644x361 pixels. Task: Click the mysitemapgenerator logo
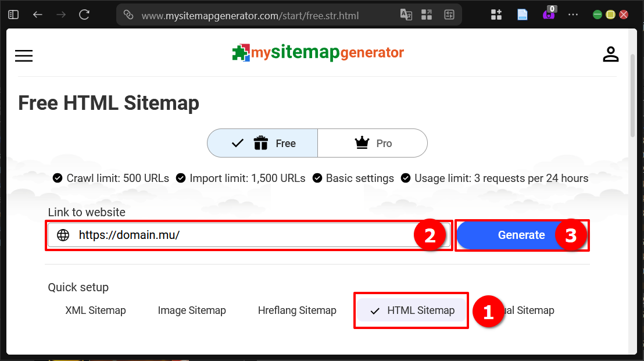click(318, 53)
